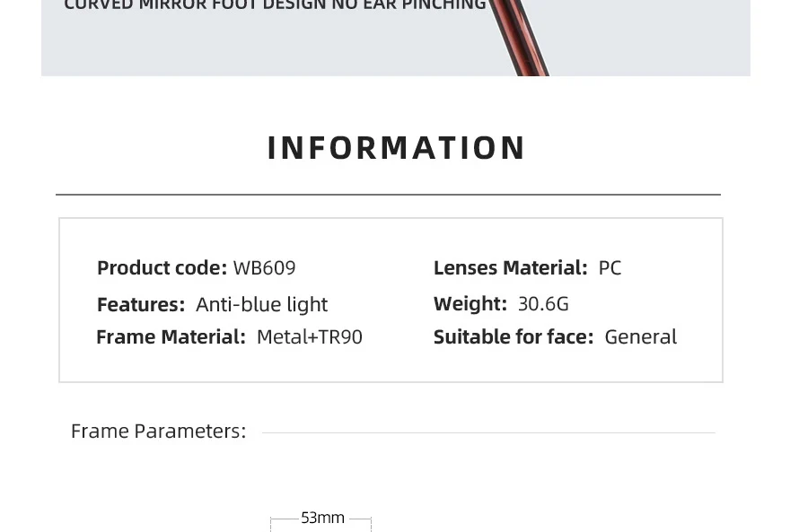Click the Weight label
Screen dimensions: 790x532
(470, 304)
